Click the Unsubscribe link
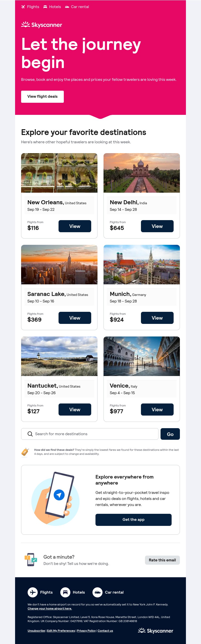Image resolution: width=201 pixels, height=644 pixels. click(36, 631)
